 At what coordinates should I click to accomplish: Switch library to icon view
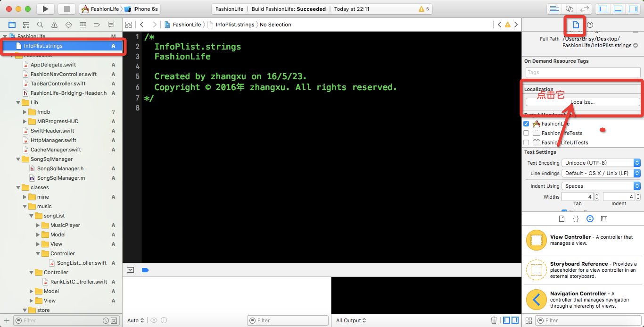pos(528,320)
